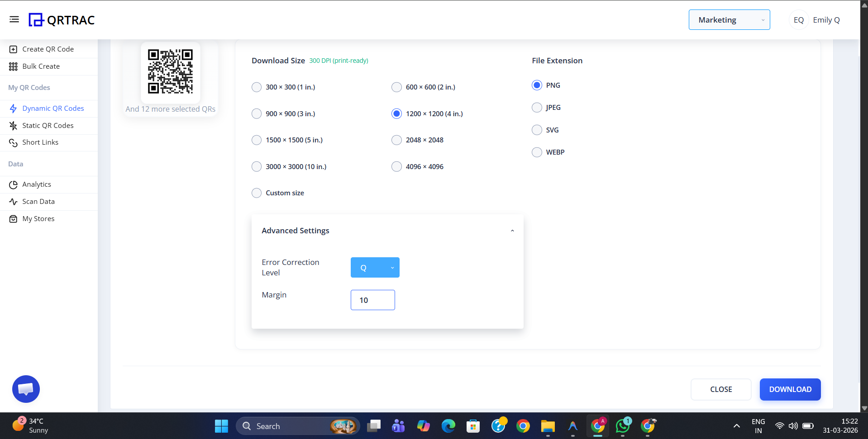Switch to Static QR Codes
868x439 pixels.
tap(48, 125)
